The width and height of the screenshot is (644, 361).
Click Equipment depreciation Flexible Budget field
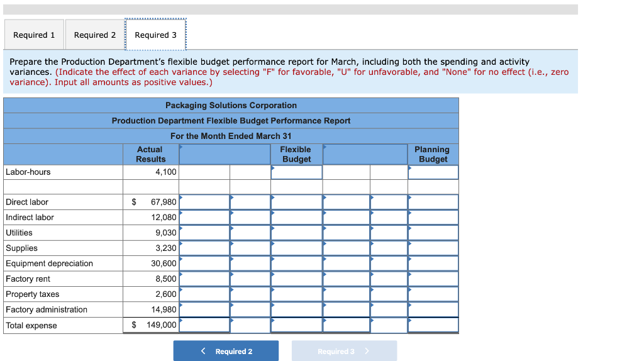[297, 264]
